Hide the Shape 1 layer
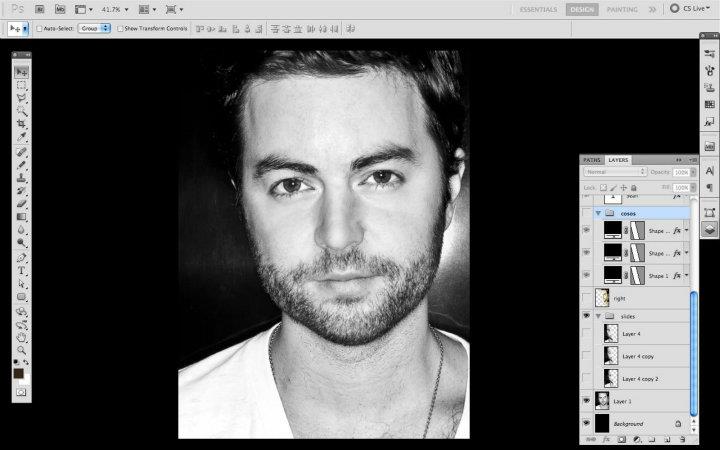The width and height of the screenshot is (720, 450). pos(586,275)
